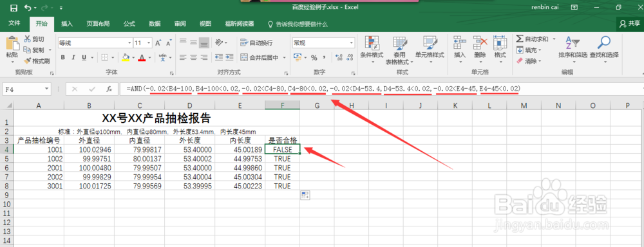Click the fill color bucket icon
This screenshot has height=247, width=644.
(126, 57)
